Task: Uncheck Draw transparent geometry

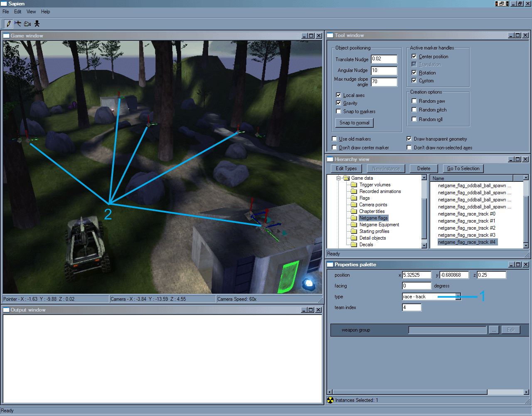Action: click(x=409, y=139)
